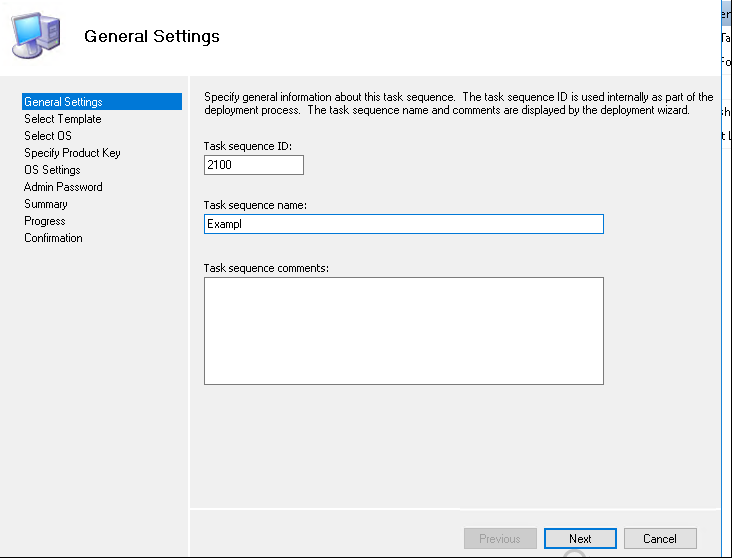Open the OS Settings step
The image size is (732, 558).
[52, 170]
